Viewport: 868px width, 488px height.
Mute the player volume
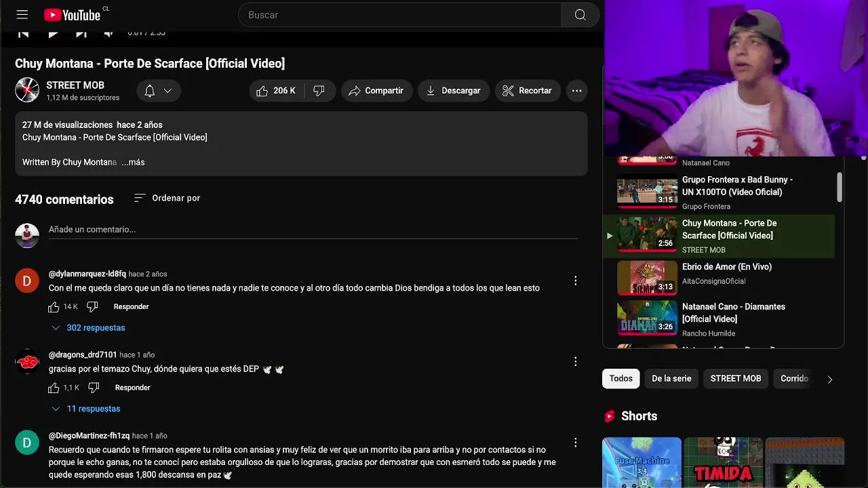pyautogui.click(x=108, y=33)
